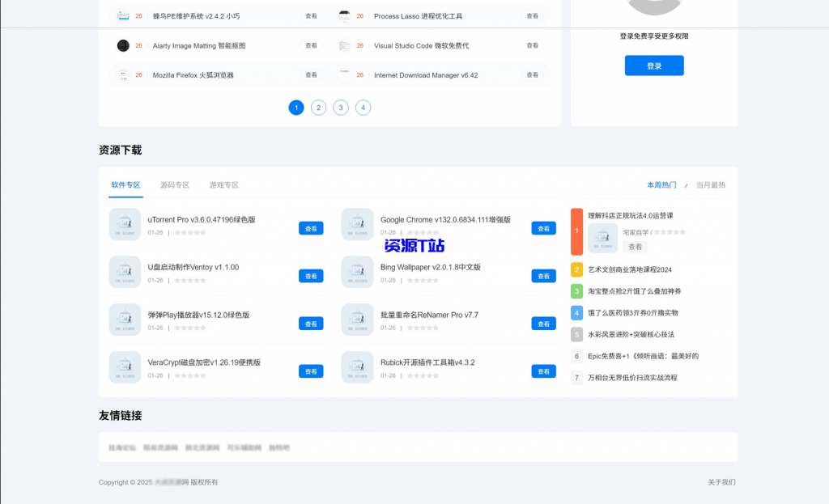Viewport: 829px width, 504px height.
Task: Click the Google Chrome 增强版 item icon
Action: pyautogui.click(x=357, y=224)
